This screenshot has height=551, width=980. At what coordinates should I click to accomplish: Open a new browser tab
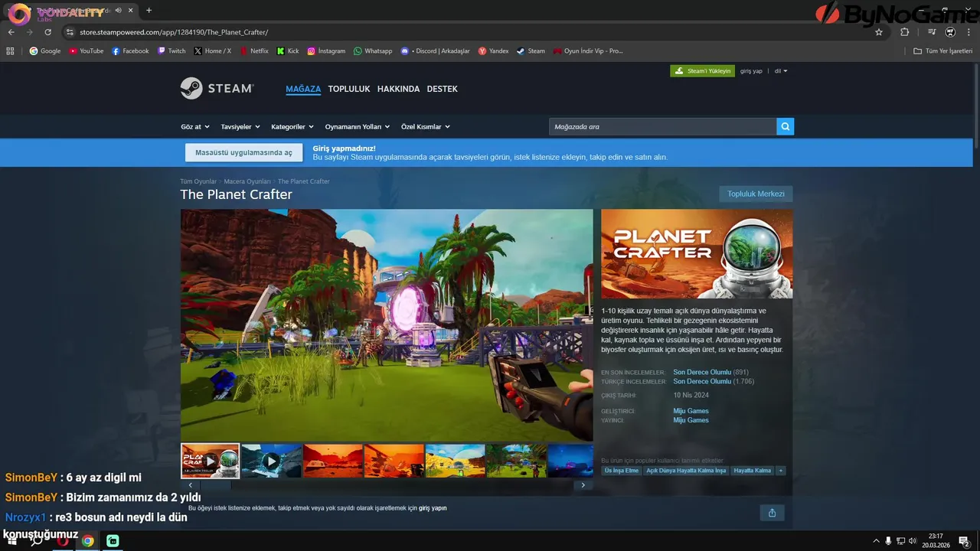(149, 11)
